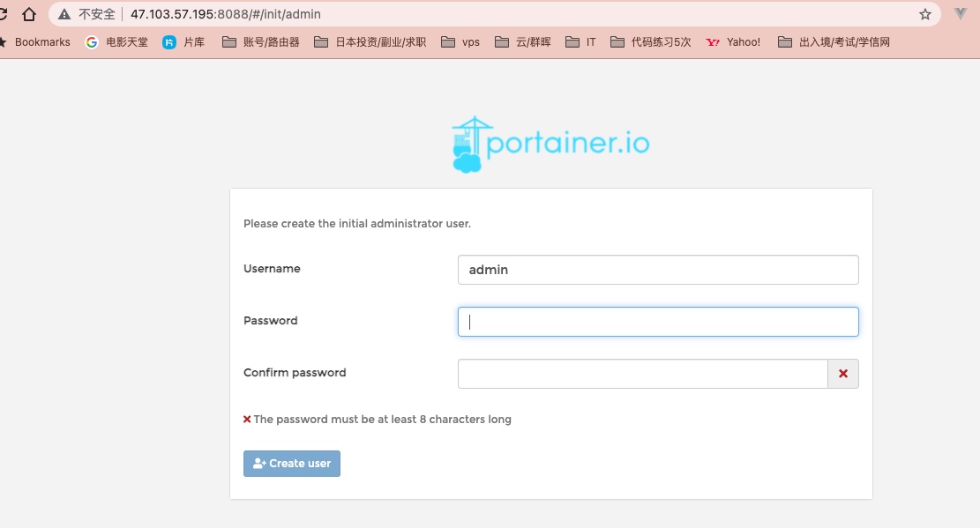This screenshot has width=980, height=528.
Task: Click the red X password validation icon
Action: point(842,374)
